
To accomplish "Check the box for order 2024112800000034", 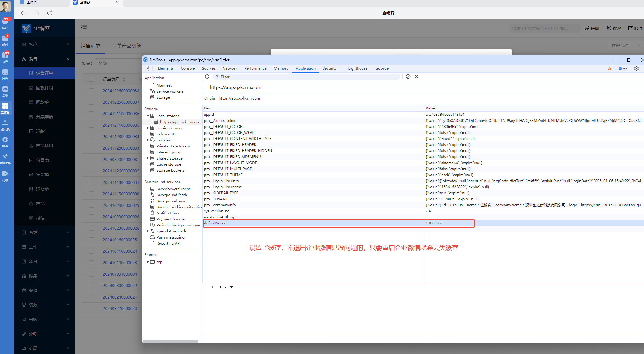I will click(x=91, y=137).
